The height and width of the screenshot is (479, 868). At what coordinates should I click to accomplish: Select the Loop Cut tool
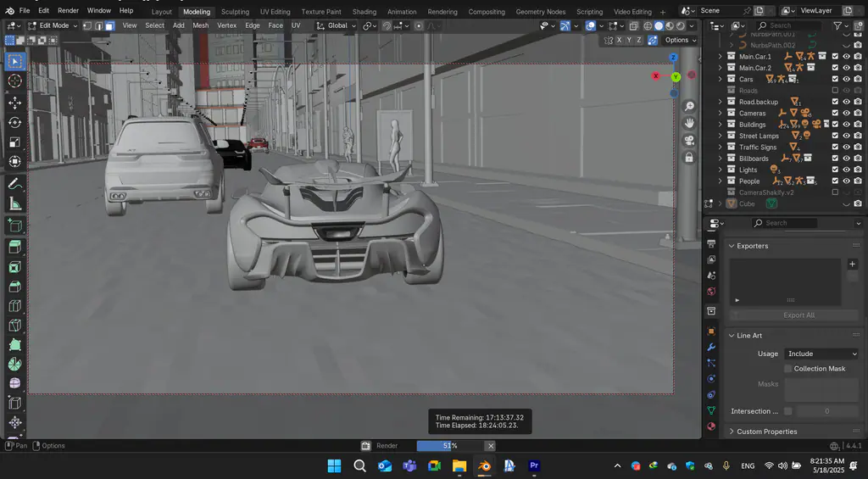[x=15, y=306]
